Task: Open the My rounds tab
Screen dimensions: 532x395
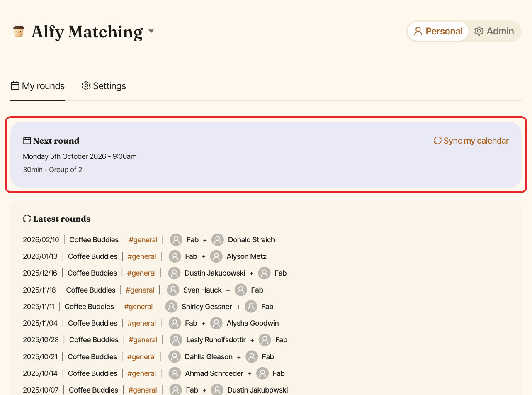Action: [38, 86]
